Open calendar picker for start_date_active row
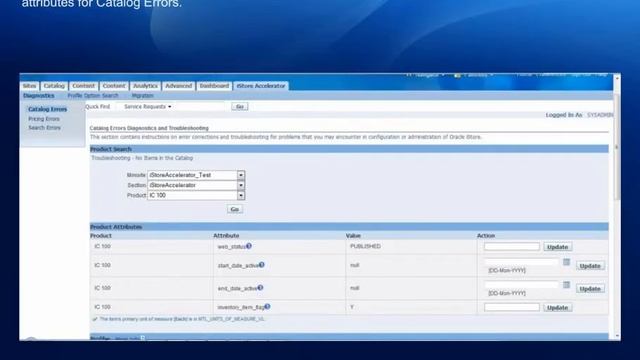The image size is (640, 360). pyautogui.click(x=566, y=262)
